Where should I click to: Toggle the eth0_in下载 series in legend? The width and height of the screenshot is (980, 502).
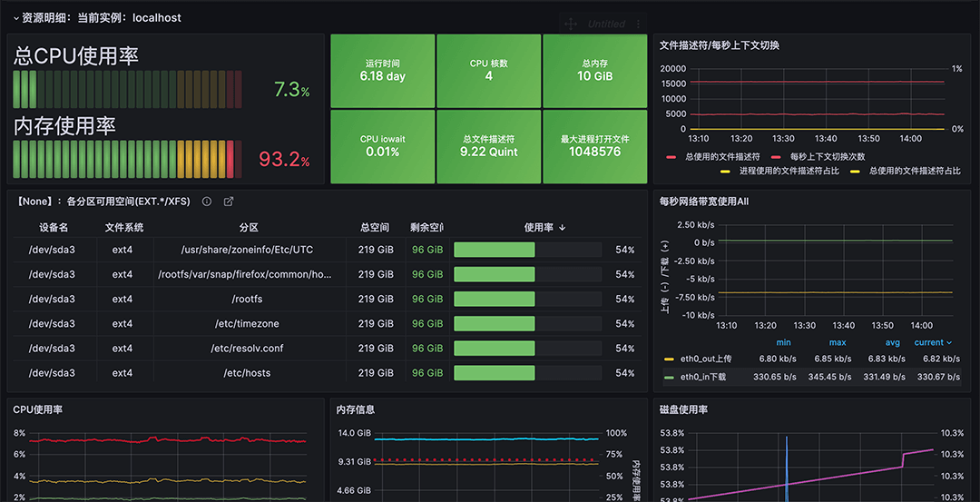702,377
